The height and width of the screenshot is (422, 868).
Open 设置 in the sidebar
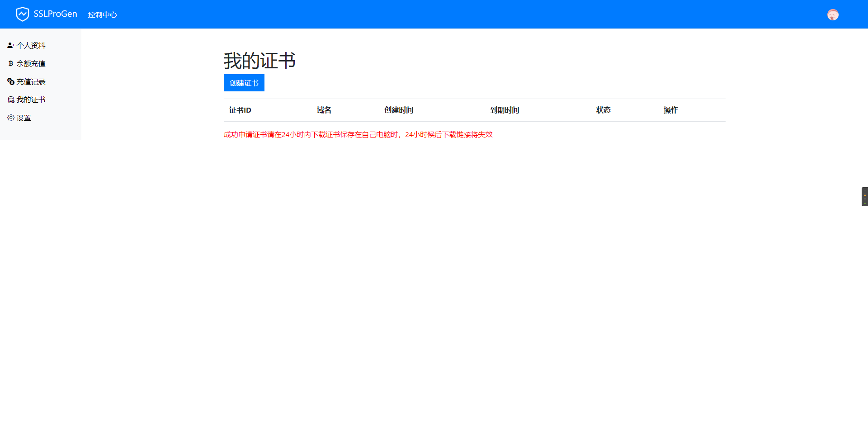tap(24, 118)
